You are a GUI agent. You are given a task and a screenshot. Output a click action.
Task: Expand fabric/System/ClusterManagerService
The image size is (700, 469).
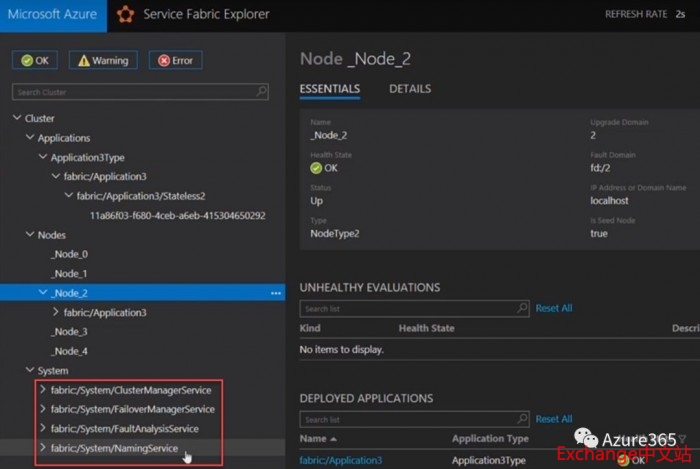42,389
